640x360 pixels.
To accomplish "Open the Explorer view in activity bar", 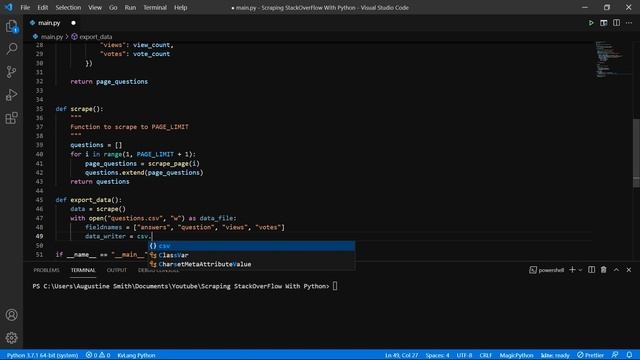I will [x=11, y=26].
